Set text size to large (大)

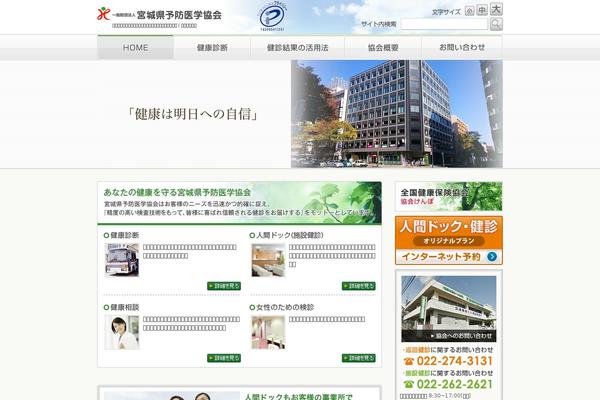pos(496,9)
